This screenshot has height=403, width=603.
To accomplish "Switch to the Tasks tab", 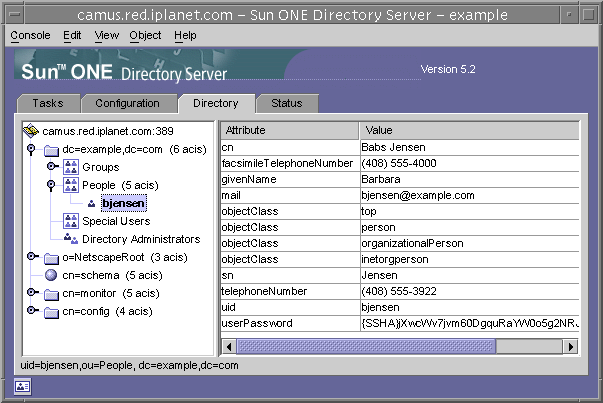I will coord(48,103).
